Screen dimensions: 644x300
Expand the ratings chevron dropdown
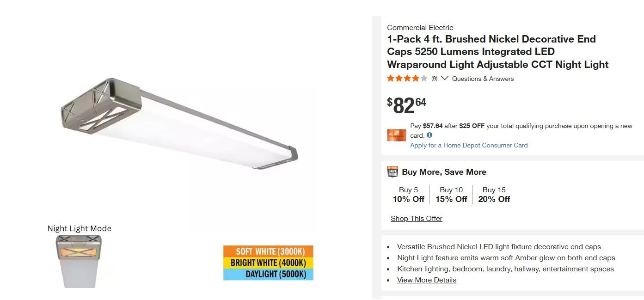click(x=445, y=79)
